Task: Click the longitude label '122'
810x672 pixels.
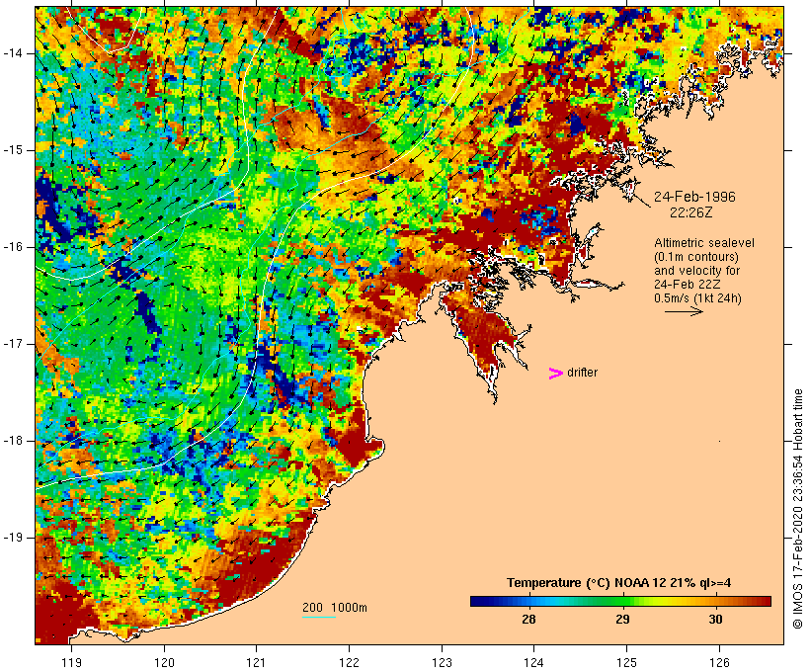Action: point(350,662)
